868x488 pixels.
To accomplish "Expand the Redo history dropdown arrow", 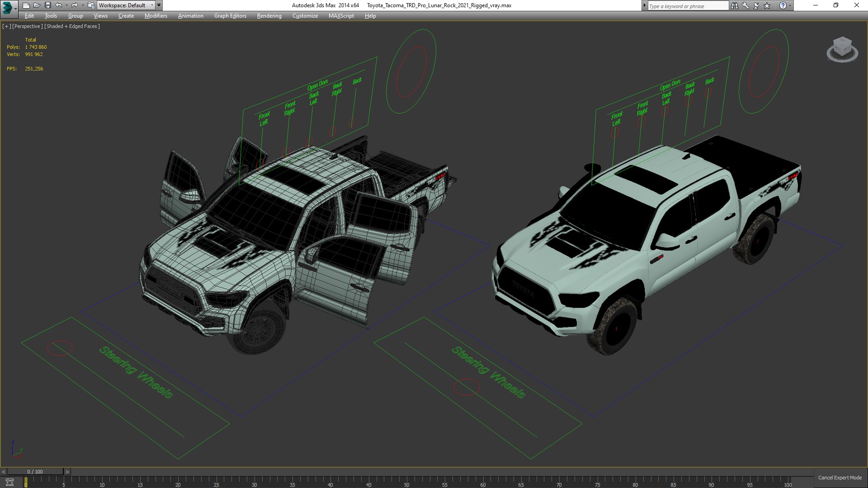I will 83,5.
